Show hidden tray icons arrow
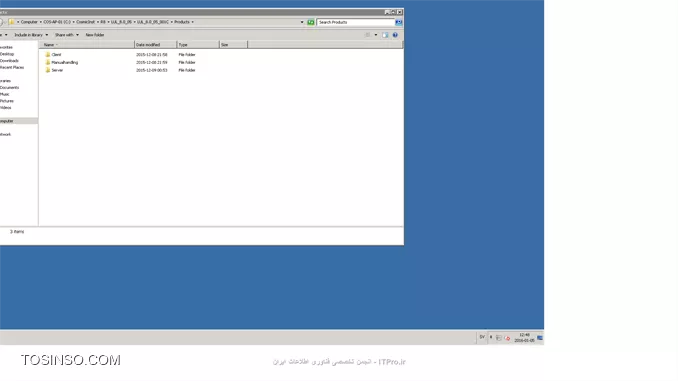Screen dimensions: 678x381 pyautogui.click(x=491, y=337)
